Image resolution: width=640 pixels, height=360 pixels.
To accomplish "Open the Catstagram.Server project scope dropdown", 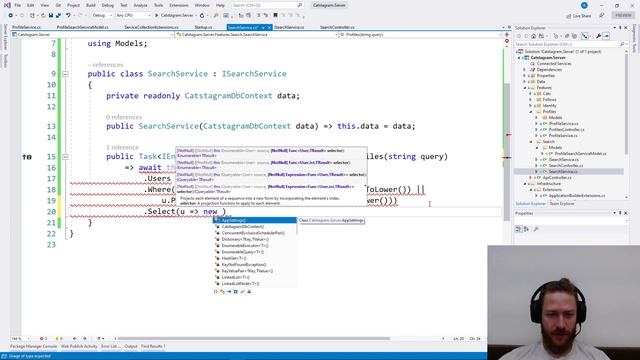I will (x=93, y=35).
